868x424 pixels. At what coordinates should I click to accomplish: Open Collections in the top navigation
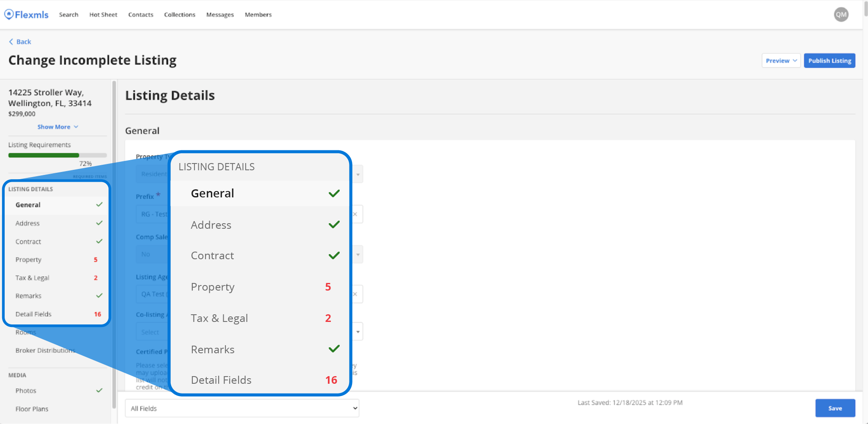(x=180, y=14)
